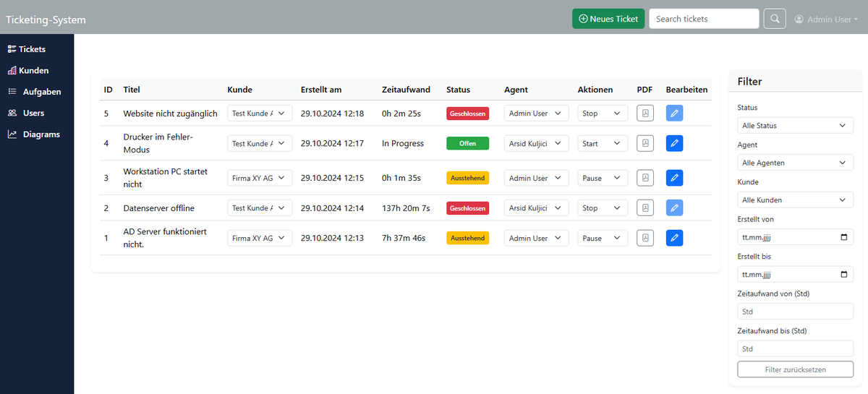Open calendar picker in Erstellt bis field
Screen dimensions: 868x394
tap(844, 275)
